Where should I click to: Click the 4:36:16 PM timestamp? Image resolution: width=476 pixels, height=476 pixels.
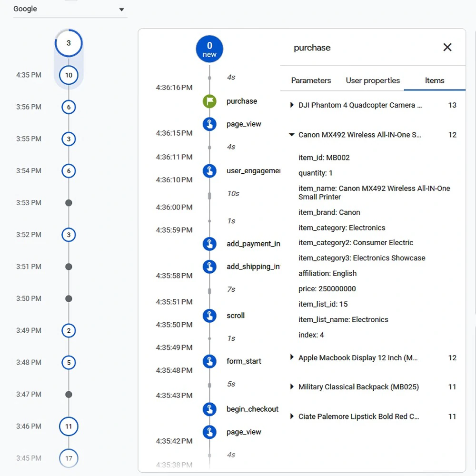pyautogui.click(x=174, y=88)
